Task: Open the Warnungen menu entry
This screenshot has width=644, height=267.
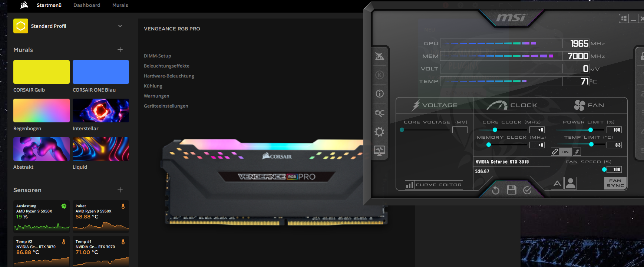Action: coord(156,96)
